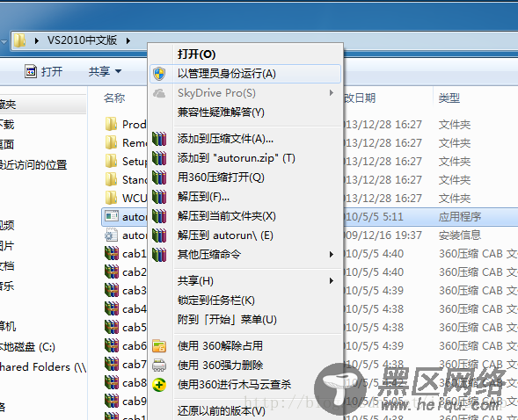Image resolution: width=518 pixels, height=420 pixels.
Task: Click the 360强力删除 shredder icon
Action: pos(159,366)
